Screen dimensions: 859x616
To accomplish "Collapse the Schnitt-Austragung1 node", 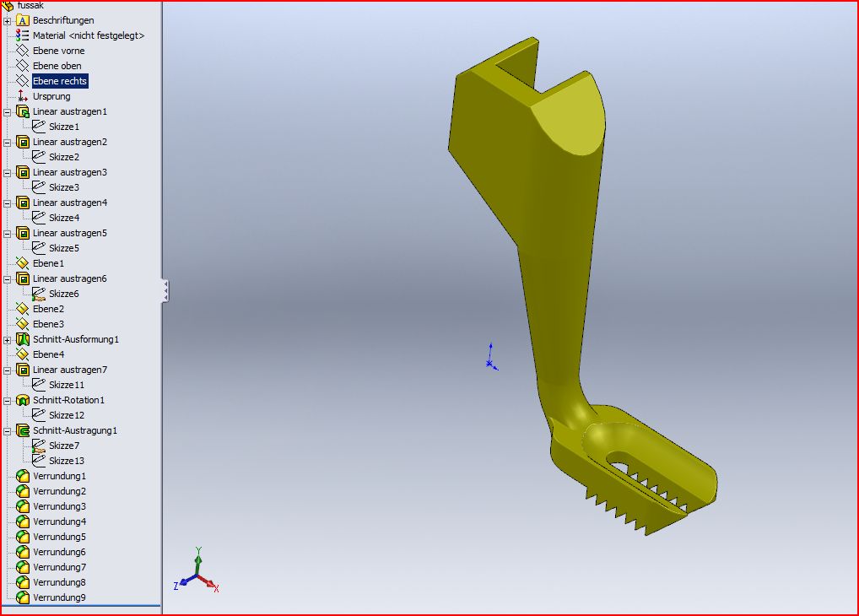I will click(x=7, y=430).
